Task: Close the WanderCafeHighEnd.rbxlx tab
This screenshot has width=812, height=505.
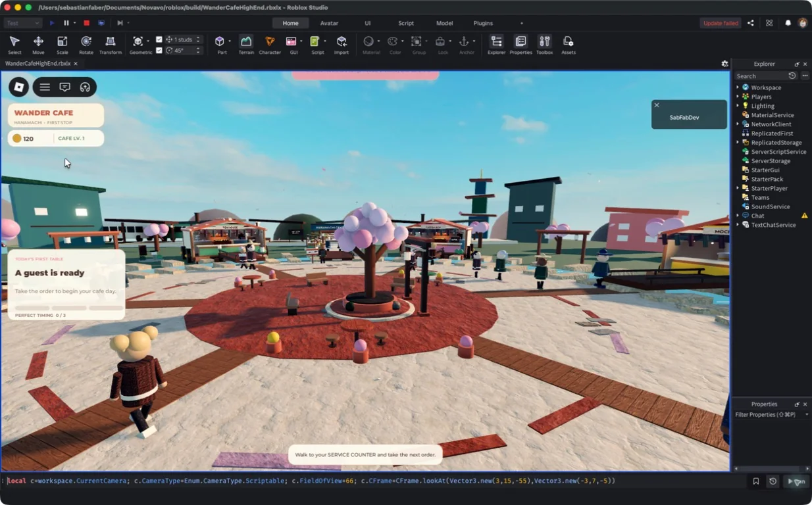Action: pyautogui.click(x=76, y=64)
